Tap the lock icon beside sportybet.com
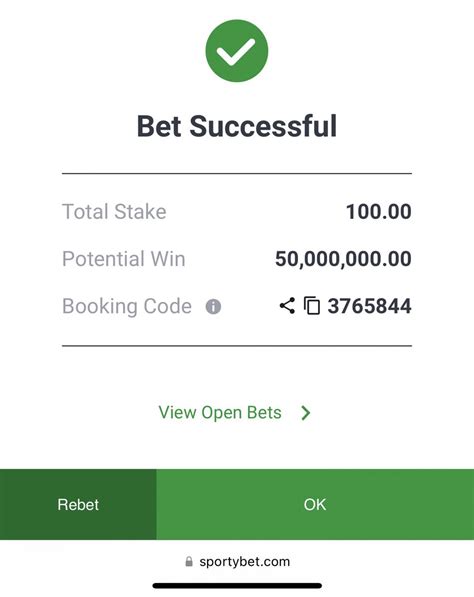Image resolution: width=474 pixels, height=597 pixels. click(x=189, y=562)
